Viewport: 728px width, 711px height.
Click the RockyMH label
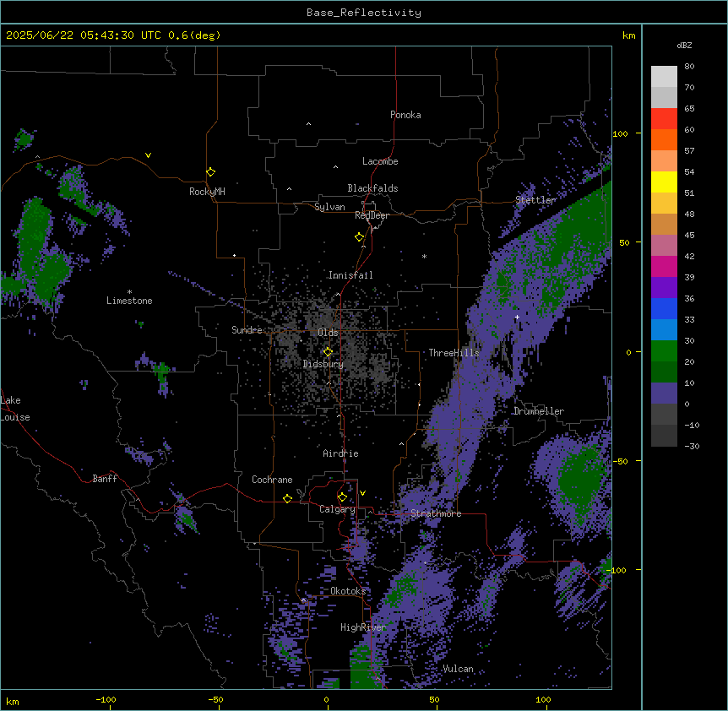207,191
